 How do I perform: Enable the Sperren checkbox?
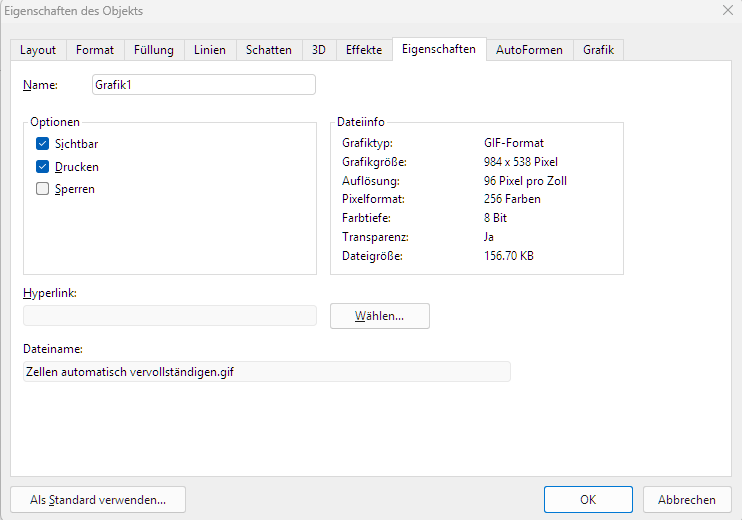pyautogui.click(x=43, y=189)
